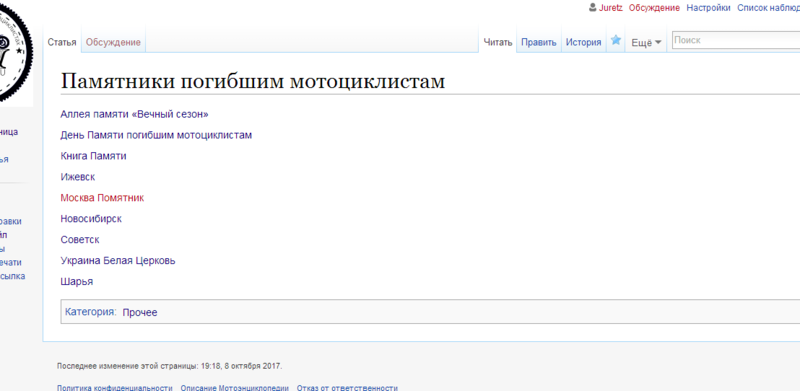
Task: Open the Книга Памяти link
Action: (93, 156)
